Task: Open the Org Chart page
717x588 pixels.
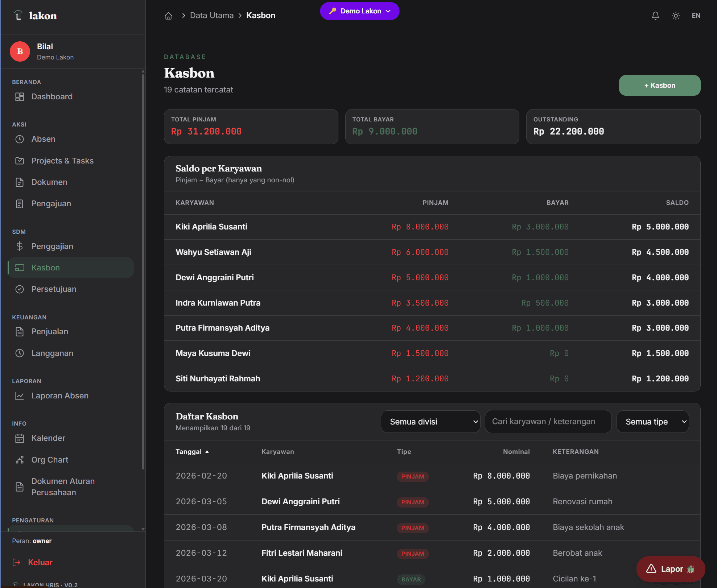Action: [x=71, y=460]
